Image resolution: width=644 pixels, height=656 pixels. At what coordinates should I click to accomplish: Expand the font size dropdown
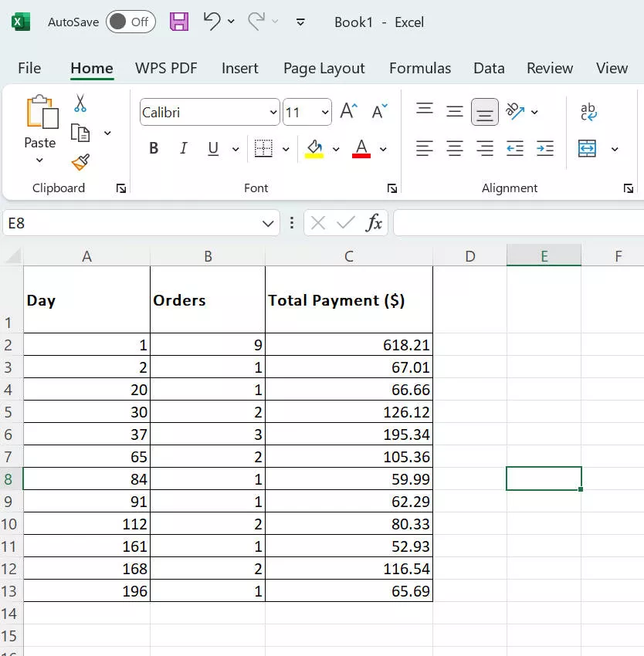325,113
